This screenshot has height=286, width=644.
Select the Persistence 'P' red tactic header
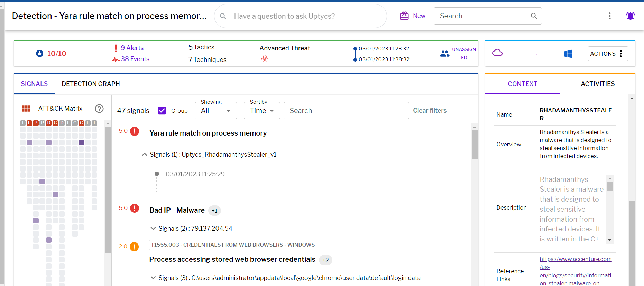tap(36, 123)
